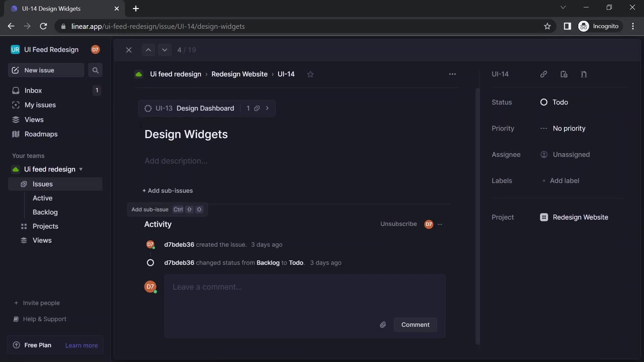
Task: Click the copy link icon for UI-14
Action: pyautogui.click(x=543, y=74)
